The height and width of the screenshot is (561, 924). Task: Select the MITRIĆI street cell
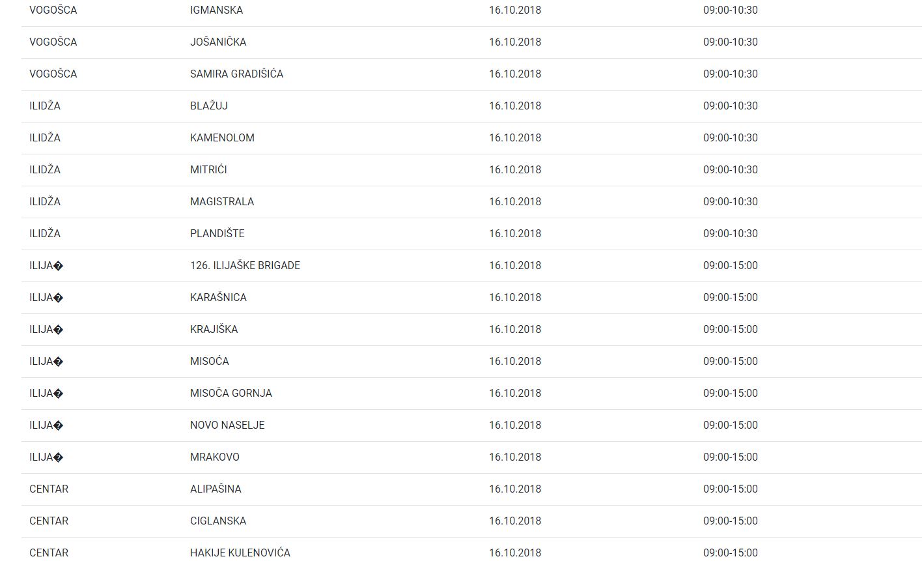pos(208,170)
